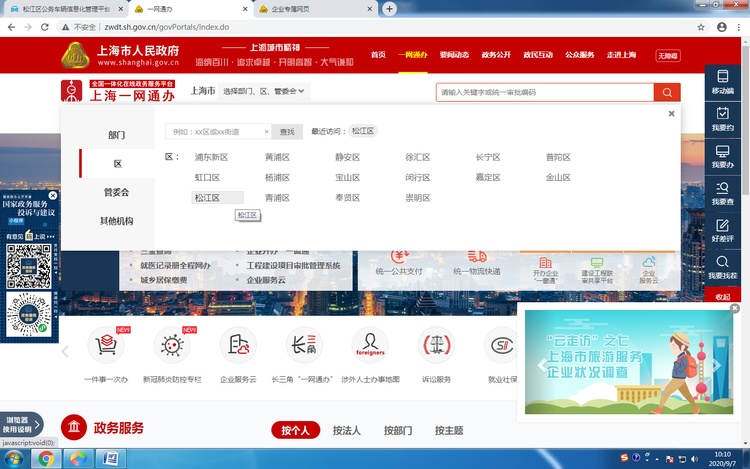Close the tourism survey advertisement

coord(735,308)
